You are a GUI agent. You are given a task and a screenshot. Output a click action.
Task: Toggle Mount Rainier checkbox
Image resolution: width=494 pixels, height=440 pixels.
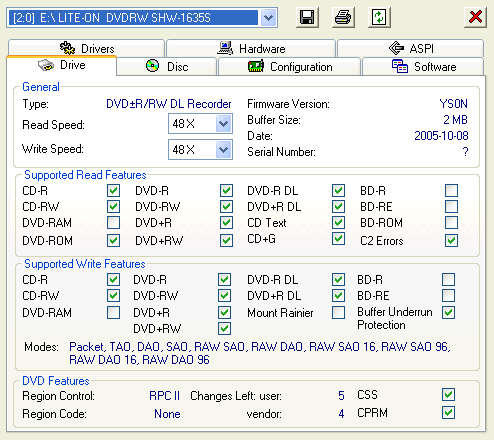338,313
